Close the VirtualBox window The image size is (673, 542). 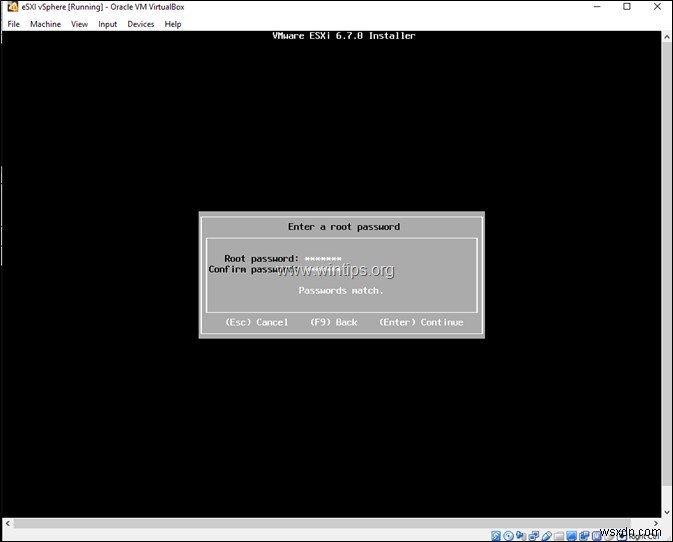point(657,7)
